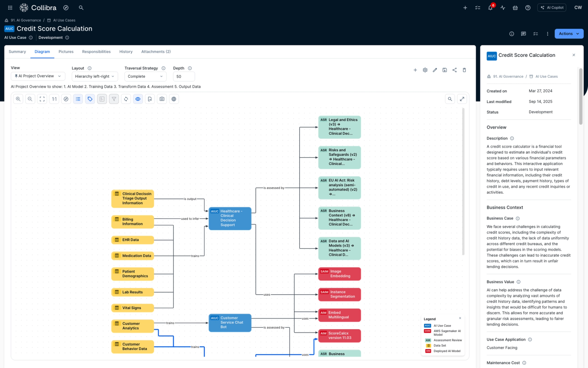Open the Attachments (2) tab

point(156,52)
